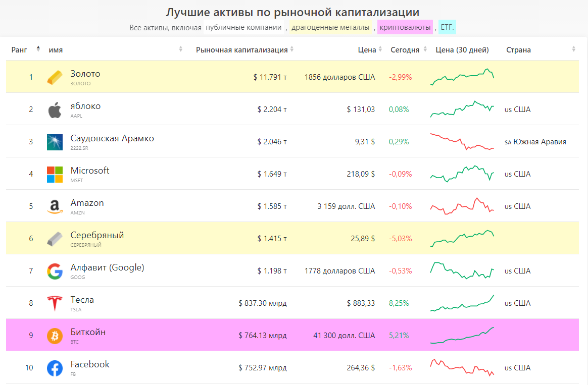Open криптовалюты filter link
Screen dimensions: 588x385
click(x=405, y=27)
